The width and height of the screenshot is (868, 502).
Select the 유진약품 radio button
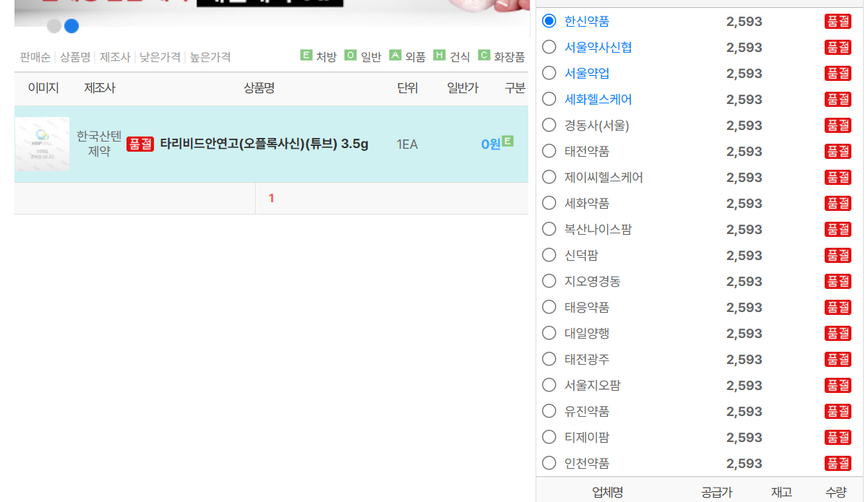[549, 411]
